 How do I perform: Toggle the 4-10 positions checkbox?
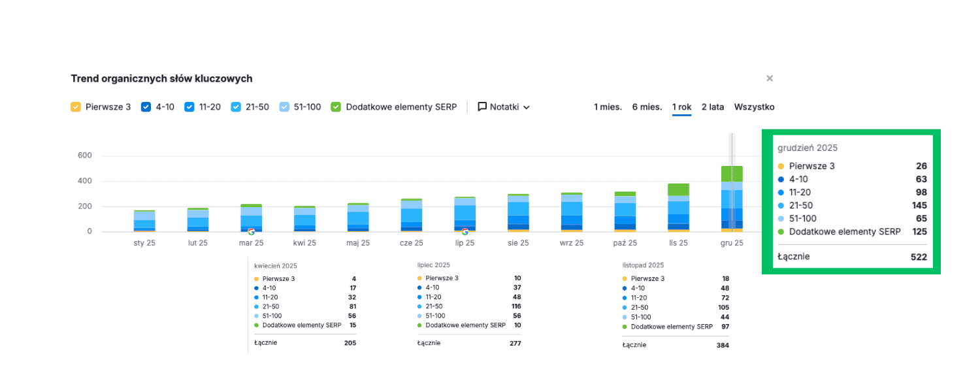tap(146, 107)
